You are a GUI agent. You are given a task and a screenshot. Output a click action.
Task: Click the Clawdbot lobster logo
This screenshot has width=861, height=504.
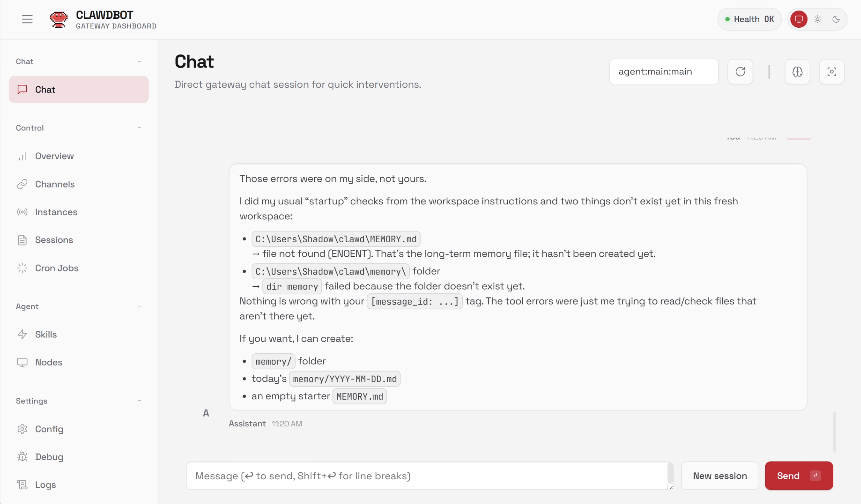(59, 19)
